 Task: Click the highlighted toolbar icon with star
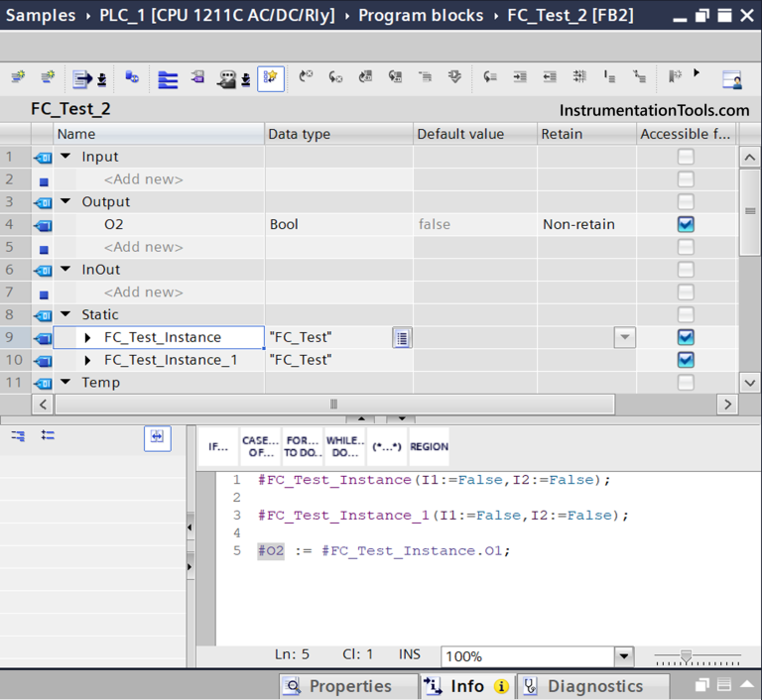coord(271,77)
